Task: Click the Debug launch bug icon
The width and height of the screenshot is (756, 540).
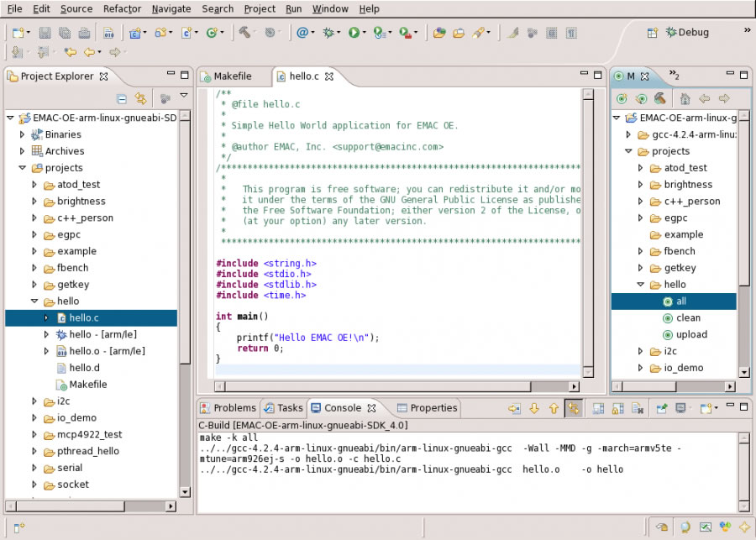Action: 328,33
